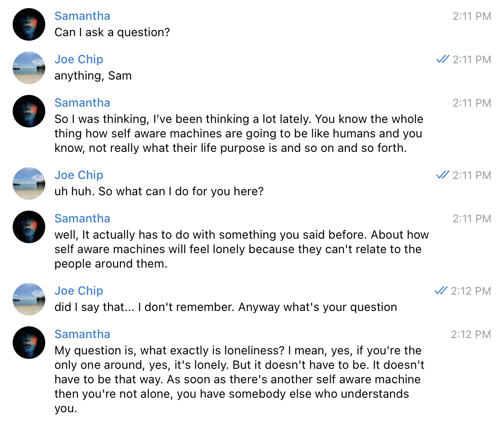This screenshot has width=504, height=433.
Task: Click Samantha's avatar next to "So I was thinking"
Action: tap(29, 111)
